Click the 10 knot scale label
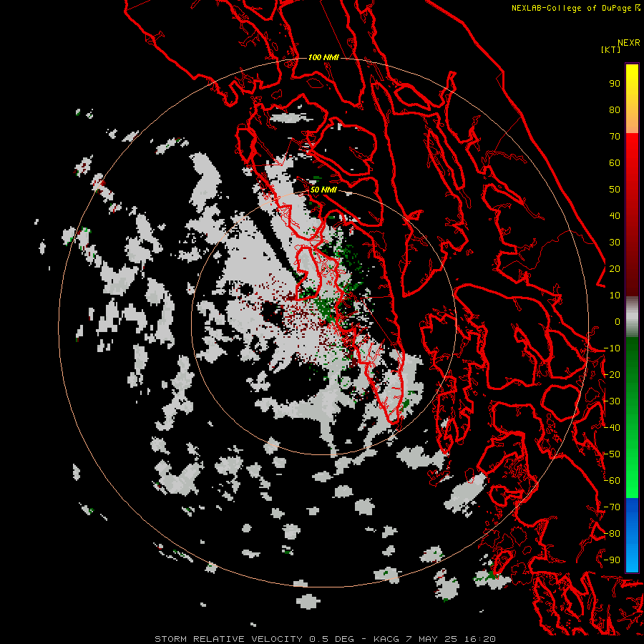The image size is (644, 644). pos(615,296)
